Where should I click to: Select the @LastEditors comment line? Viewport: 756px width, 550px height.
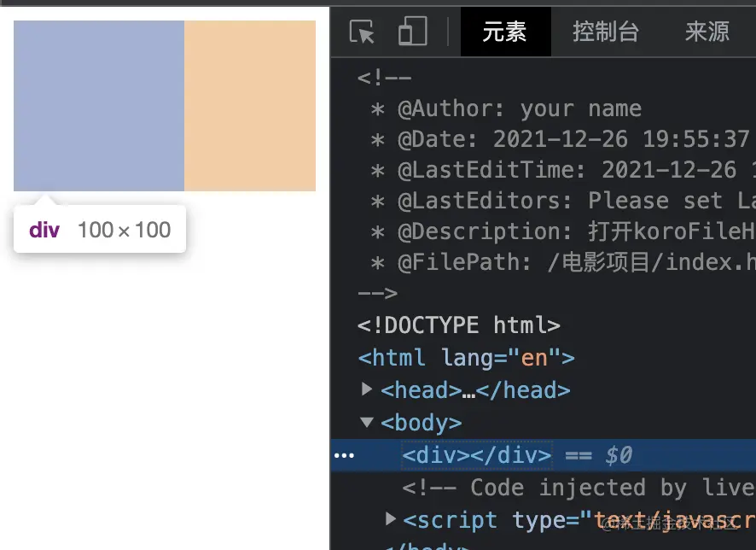pyautogui.click(x=563, y=201)
